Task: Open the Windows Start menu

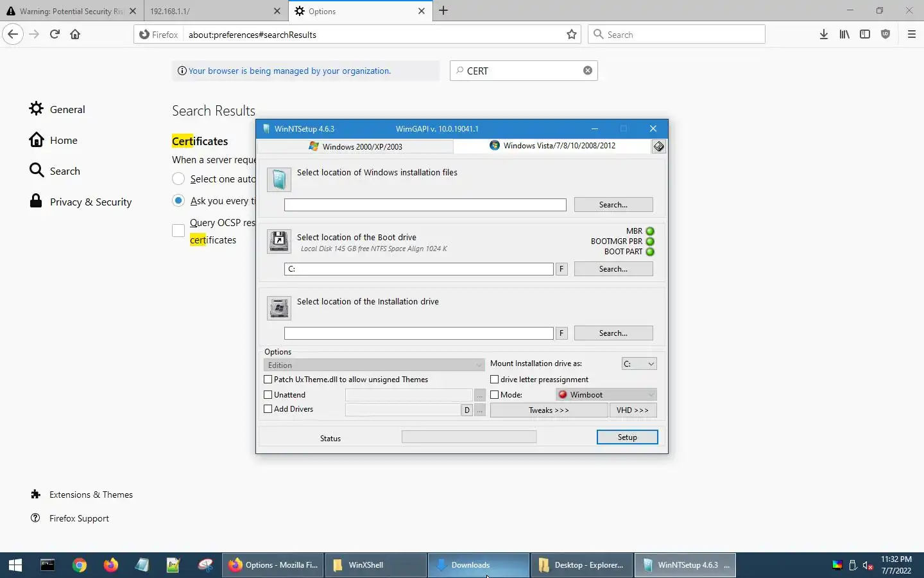Action: [15, 565]
